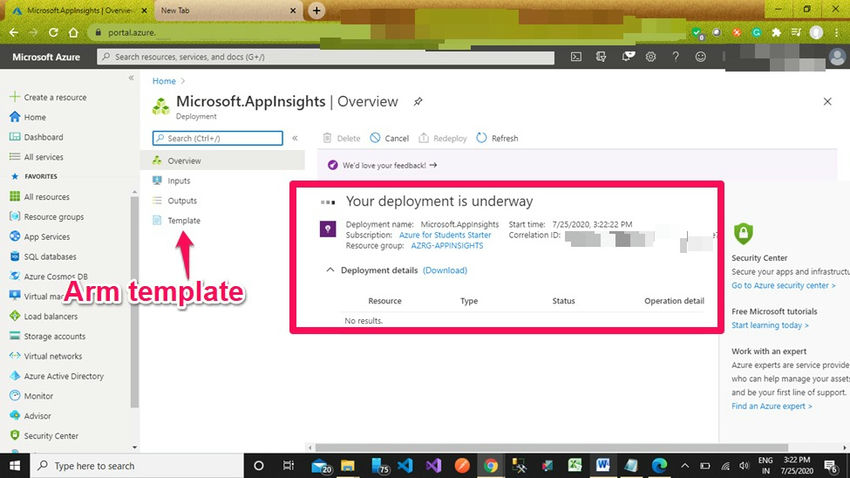Focus the deployment menu Search box
Viewport: 850px width, 478px height.
(217, 138)
